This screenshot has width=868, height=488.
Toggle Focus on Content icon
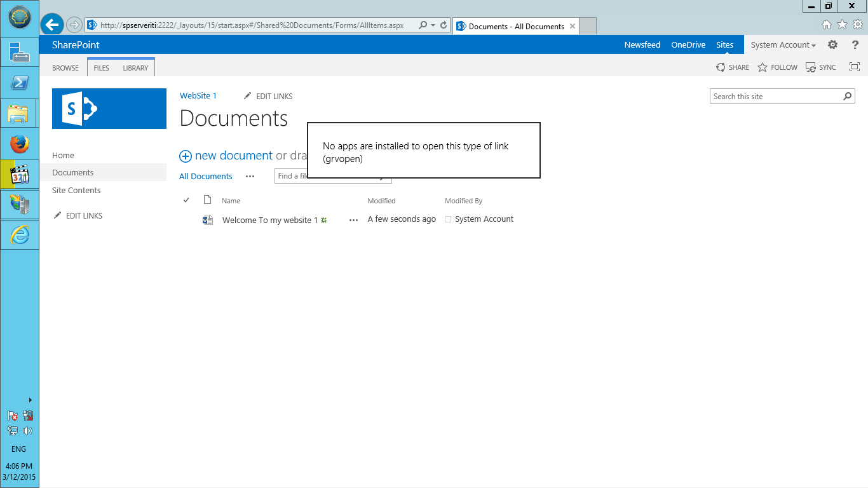(855, 67)
